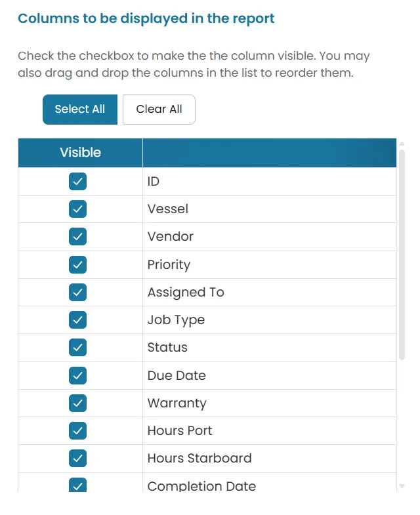Click the scrollbar up arrow
The height and width of the screenshot is (515, 420).
click(402, 144)
